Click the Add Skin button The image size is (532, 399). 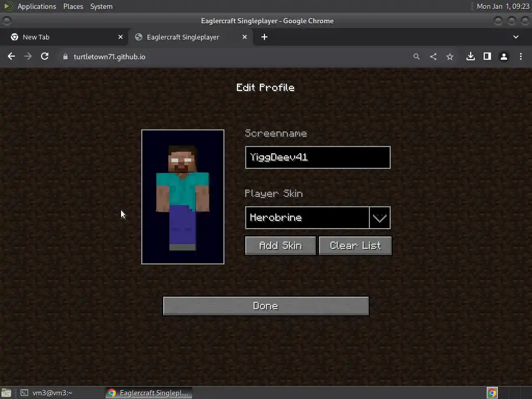coord(280,246)
